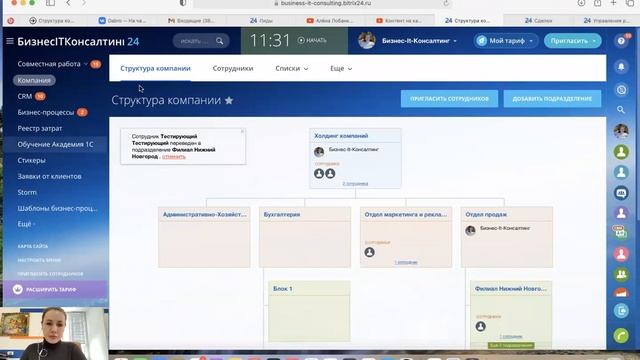The image size is (640, 360).
Task: Open Бизнес-It-Консалтинг user menu
Action: tap(419, 41)
